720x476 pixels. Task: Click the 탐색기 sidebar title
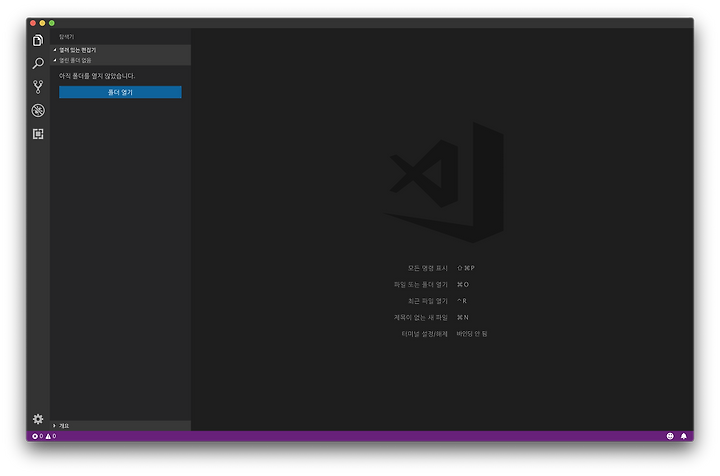tap(67, 37)
